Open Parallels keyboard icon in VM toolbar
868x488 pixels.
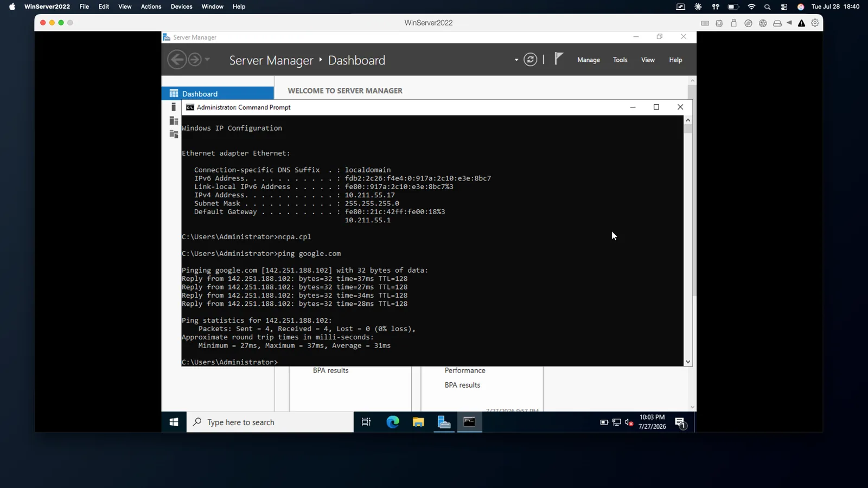705,23
